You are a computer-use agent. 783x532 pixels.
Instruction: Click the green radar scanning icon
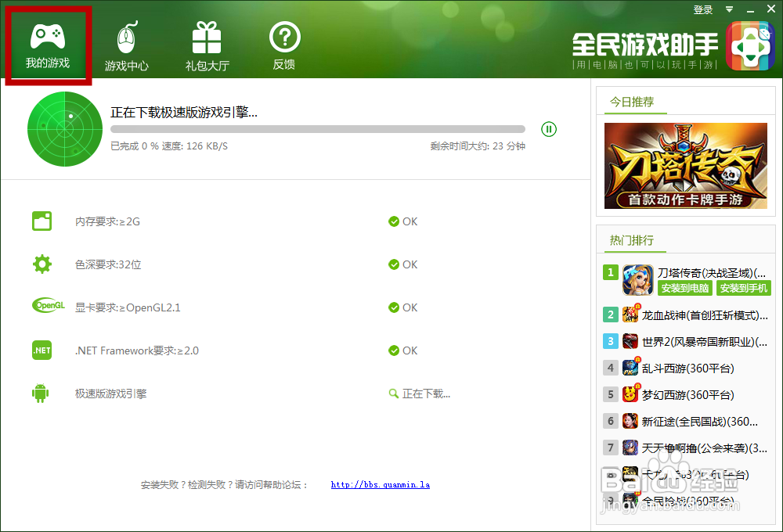point(64,129)
